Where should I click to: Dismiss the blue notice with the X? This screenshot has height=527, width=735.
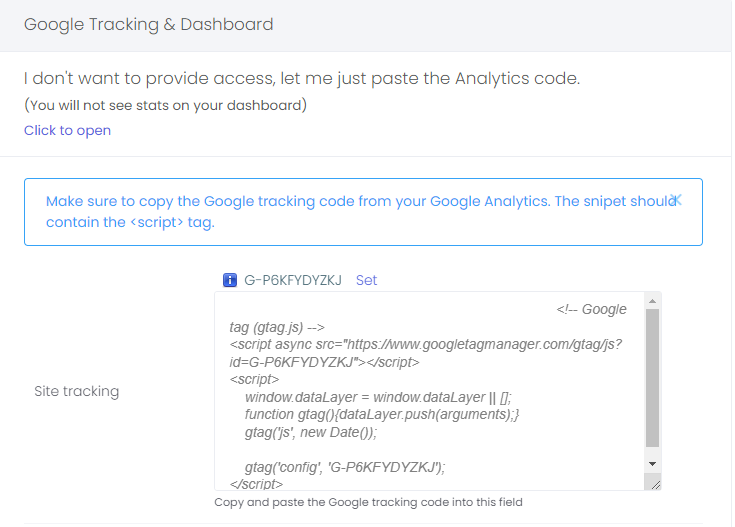[677, 199]
